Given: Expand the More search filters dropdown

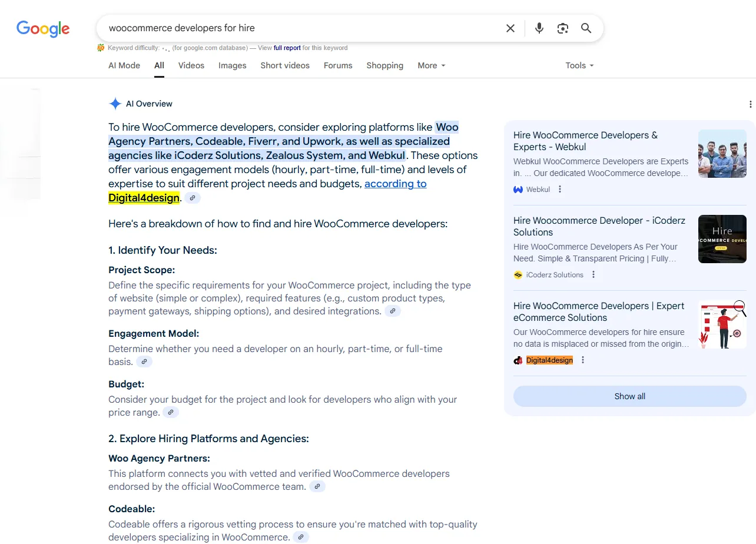Looking at the screenshot, I should (431, 65).
